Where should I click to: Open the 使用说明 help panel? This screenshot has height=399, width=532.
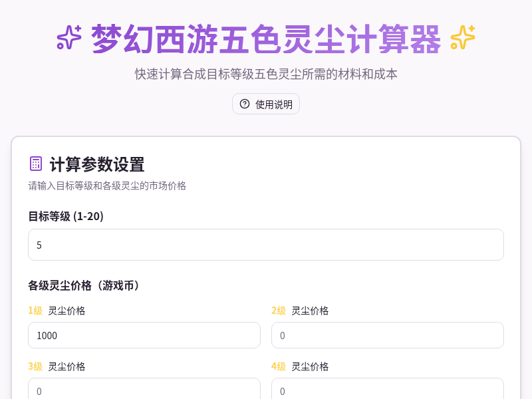(265, 104)
